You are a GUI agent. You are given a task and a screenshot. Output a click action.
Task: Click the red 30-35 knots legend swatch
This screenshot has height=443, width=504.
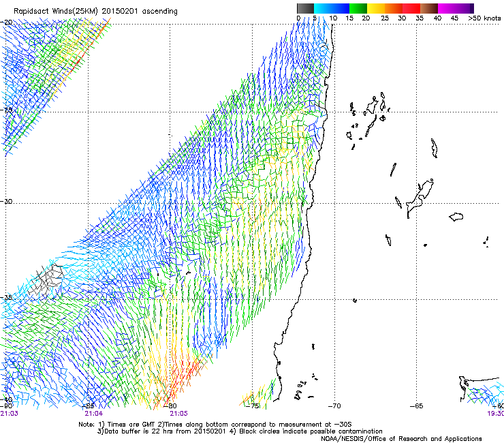411,8
